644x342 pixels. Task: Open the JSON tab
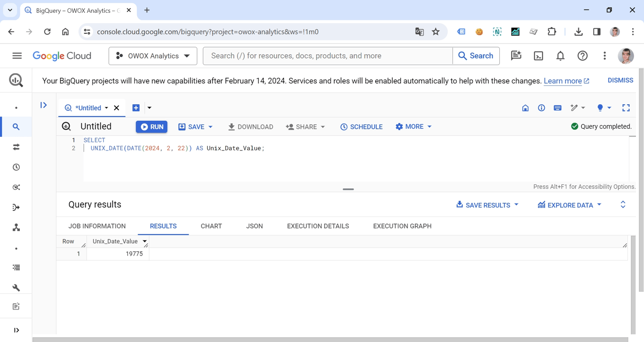point(255,226)
